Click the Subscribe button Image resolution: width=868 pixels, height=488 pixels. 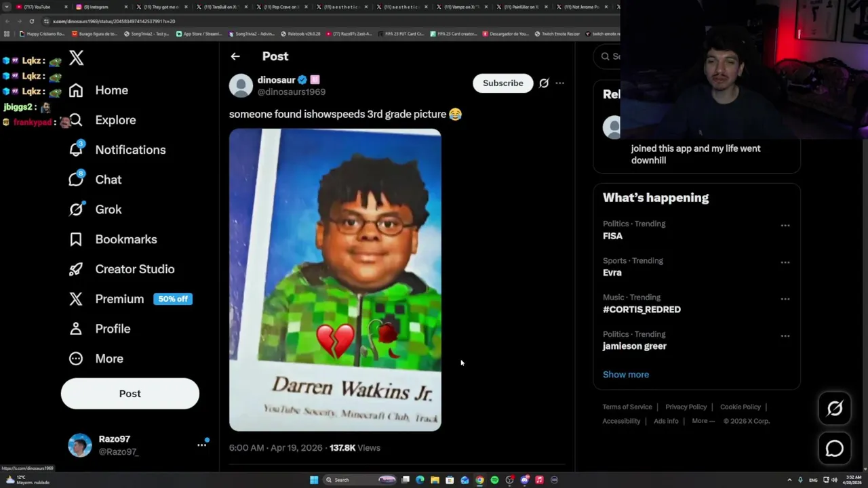point(503,83)
